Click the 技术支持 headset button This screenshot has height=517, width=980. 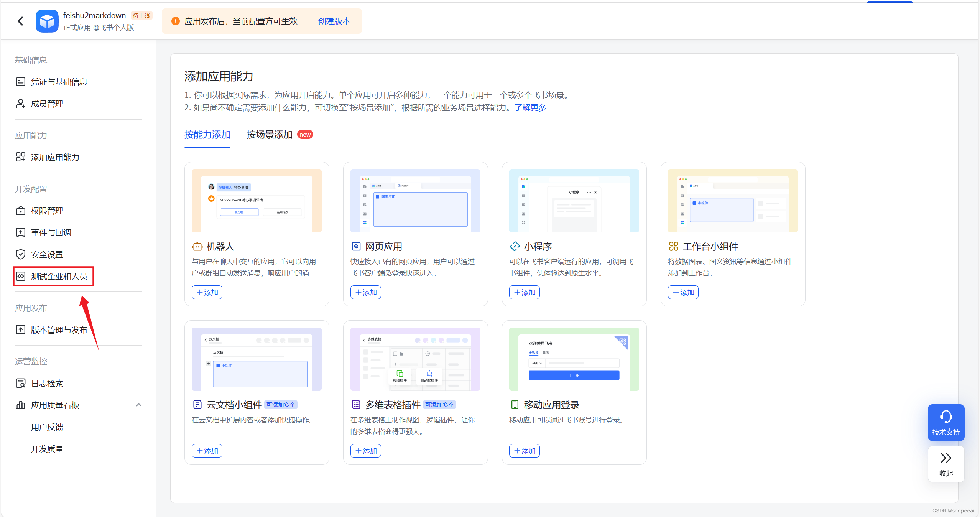click(x=945, y=422)
